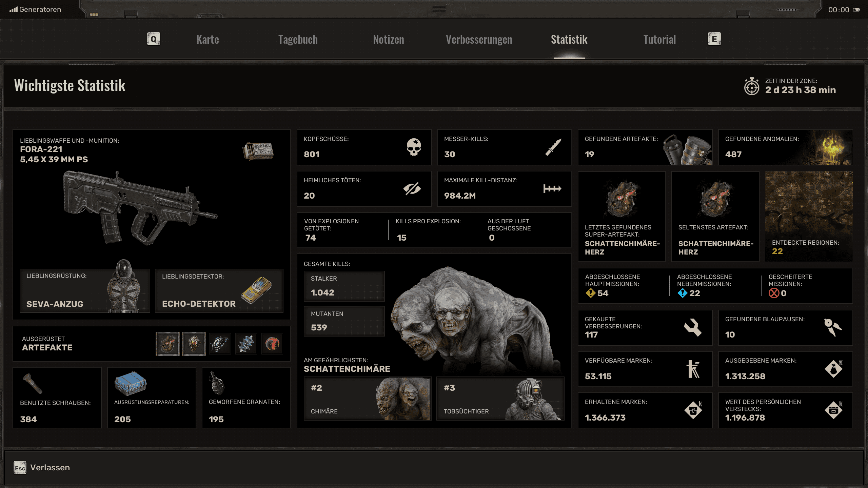The height and width of the screenshot is (488, 868).
Task: Select the first equipped artifact slot
Action: [167, 344]
